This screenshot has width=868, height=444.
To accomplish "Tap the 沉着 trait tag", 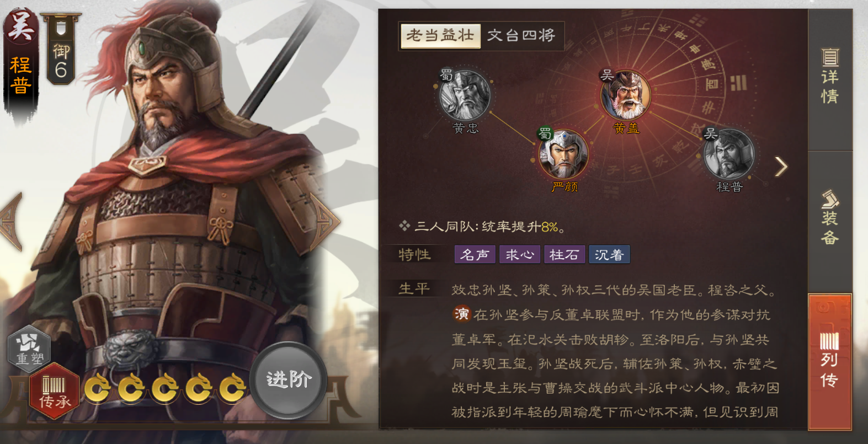I will pyautogui.click(x=609, y=254).
